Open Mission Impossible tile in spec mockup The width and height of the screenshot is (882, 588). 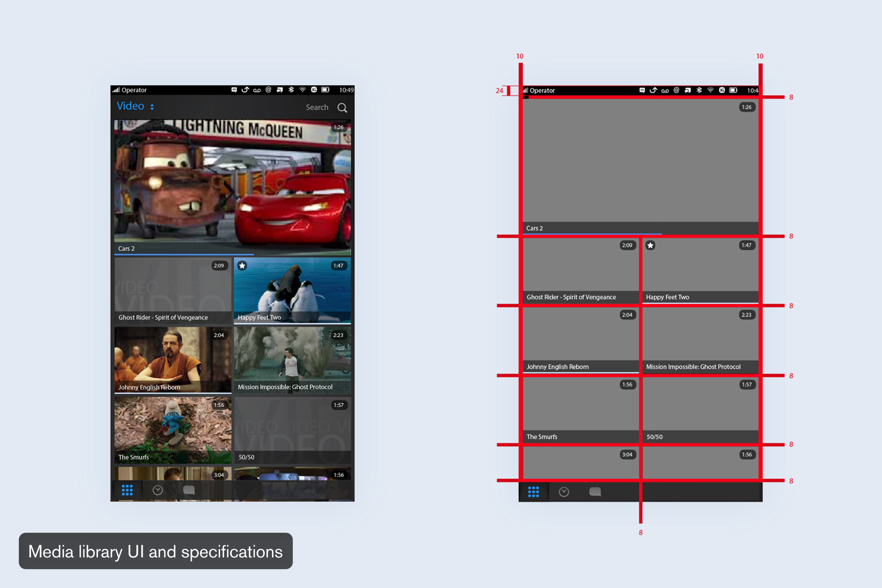(x=701, y=340)
